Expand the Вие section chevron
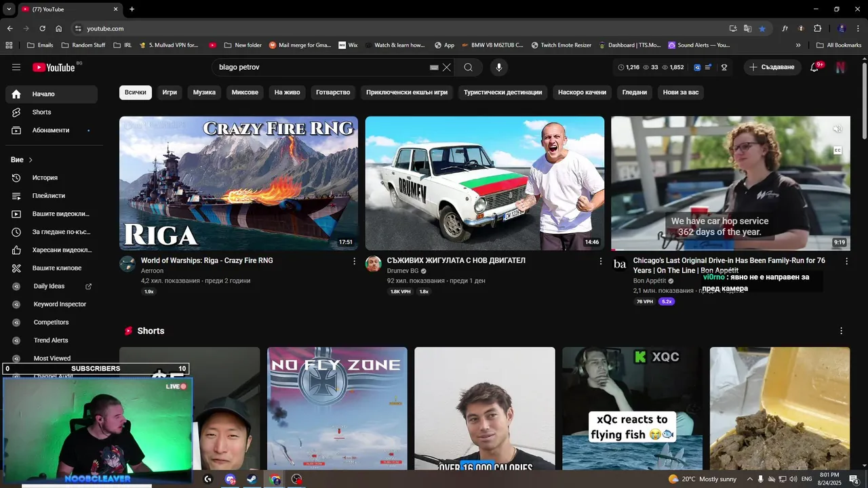Screen dimensions: 868x488 [31, 160]
